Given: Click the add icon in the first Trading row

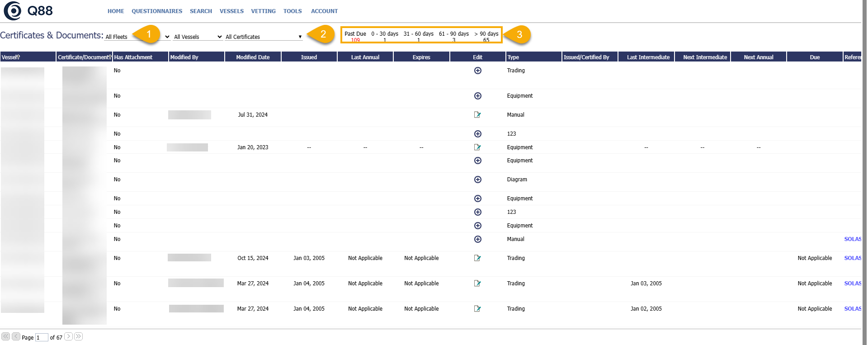Looking at the screenshot, I should point(477,71).
